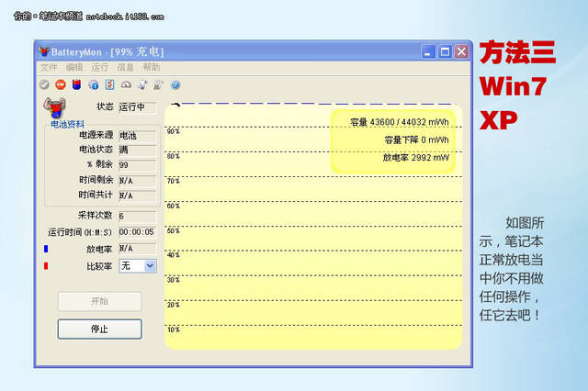Open the blue question mark help icon

(x=175, y=85)
